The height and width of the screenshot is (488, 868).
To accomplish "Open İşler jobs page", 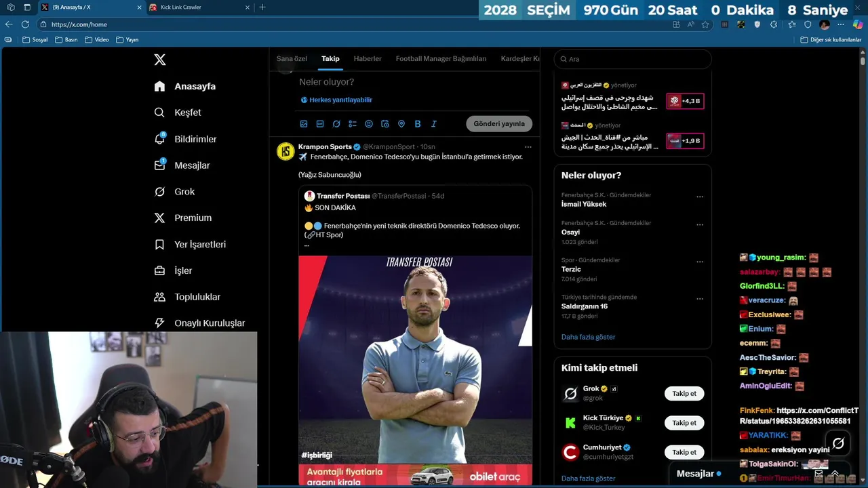I will [x=173, y=270].
